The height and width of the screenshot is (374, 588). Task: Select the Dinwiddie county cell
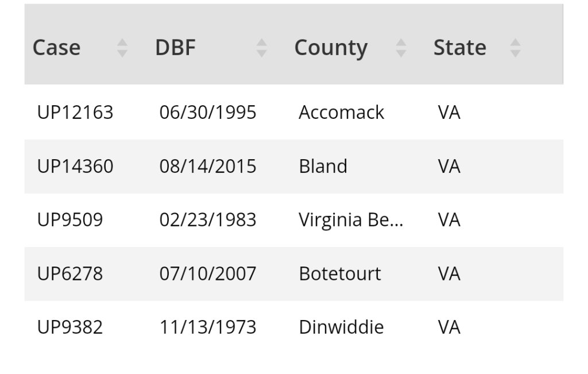point(341,327)
